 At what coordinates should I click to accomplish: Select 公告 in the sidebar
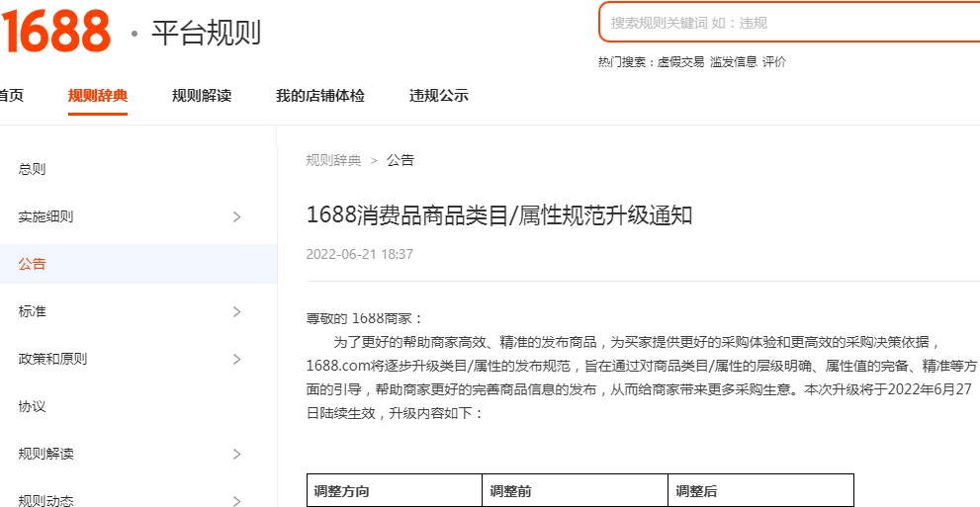pos(32,264)
